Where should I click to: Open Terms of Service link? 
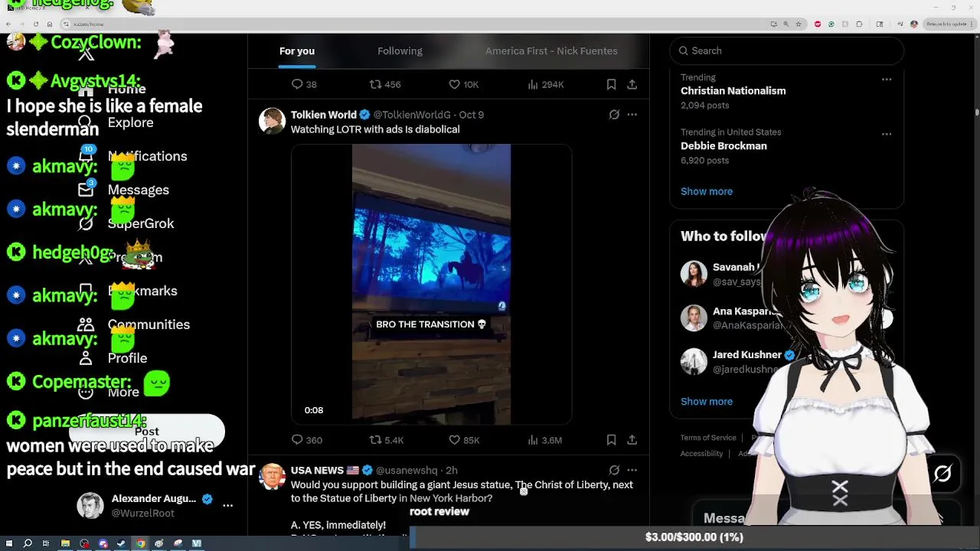click(708, 438)
